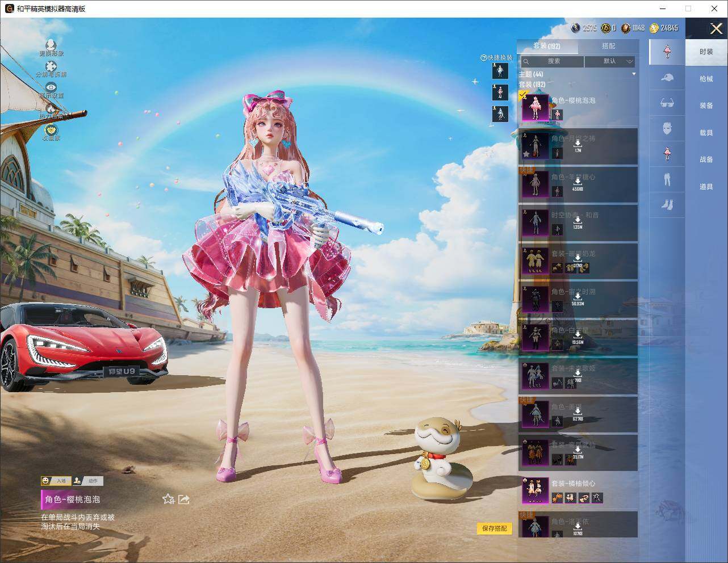Screen dimensions: 728x563
Task: Open 展示设置 eye display settings
Action: (x=51, y=87)
